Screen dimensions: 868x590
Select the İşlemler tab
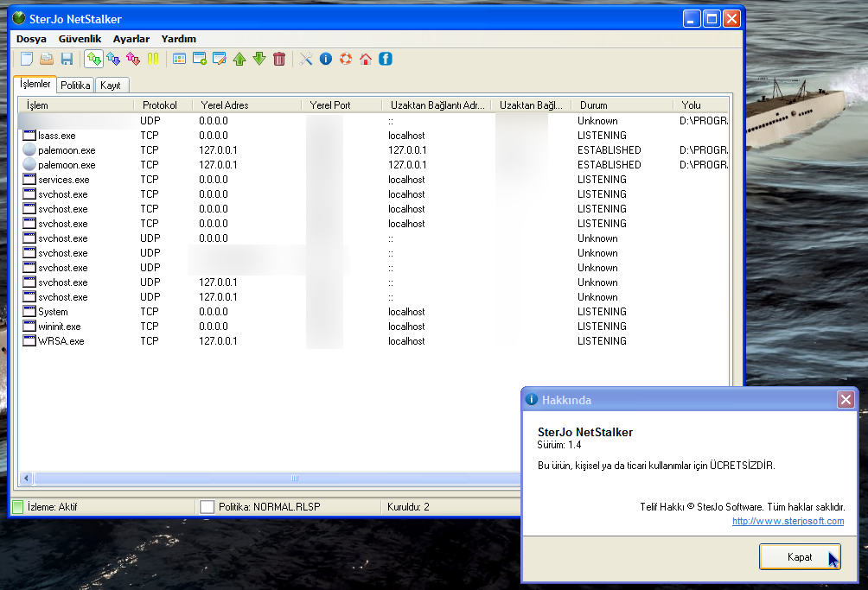click(x=35, y=84)
